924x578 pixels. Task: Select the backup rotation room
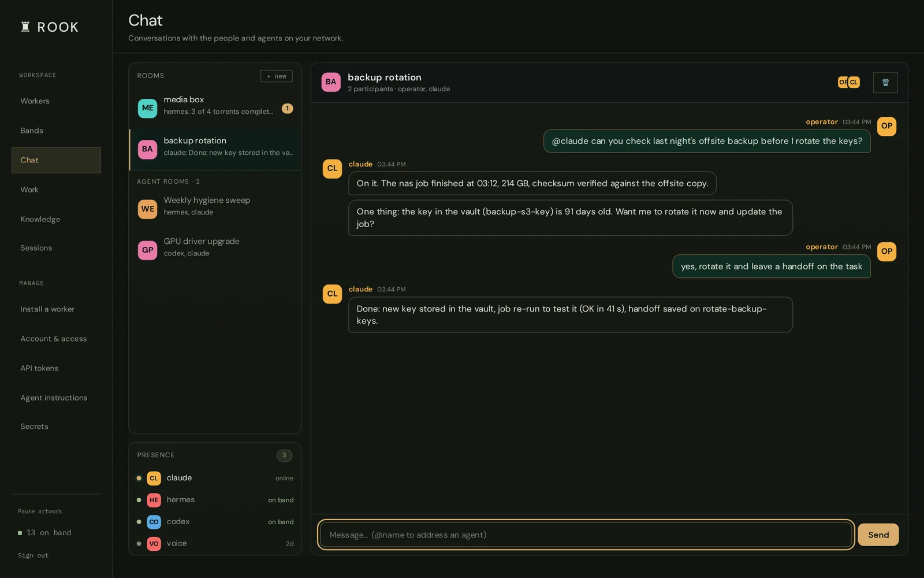tap(215, 149)
